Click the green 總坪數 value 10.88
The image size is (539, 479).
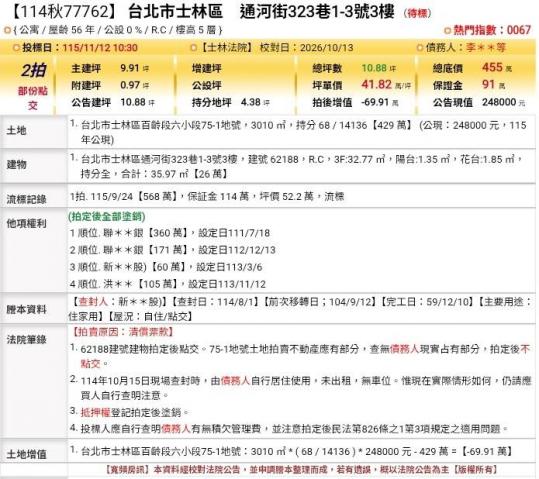374,68
